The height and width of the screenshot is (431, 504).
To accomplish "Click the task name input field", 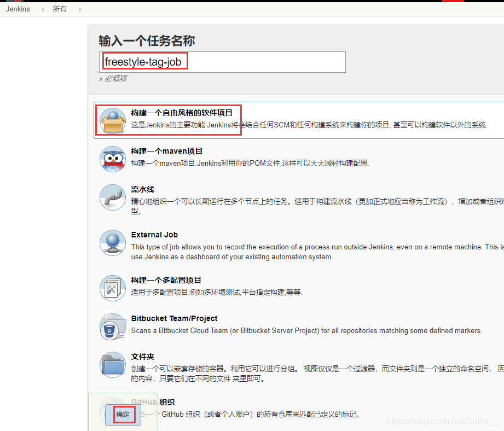I will point(222,62).
